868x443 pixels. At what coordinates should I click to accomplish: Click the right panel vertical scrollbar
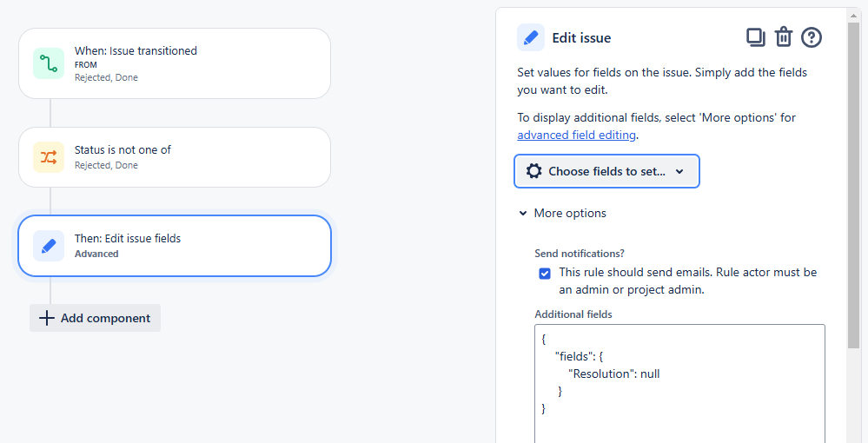click(x=854, y=174)
